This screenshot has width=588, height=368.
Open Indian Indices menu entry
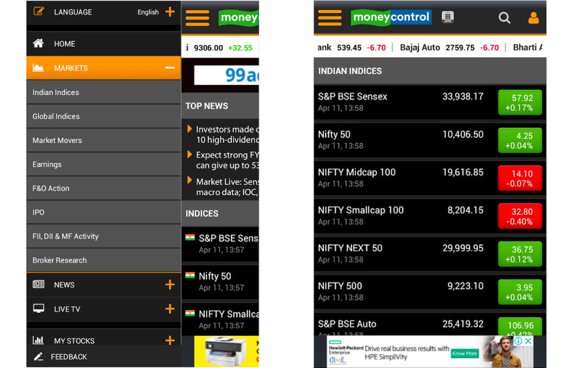coord(104,92)
